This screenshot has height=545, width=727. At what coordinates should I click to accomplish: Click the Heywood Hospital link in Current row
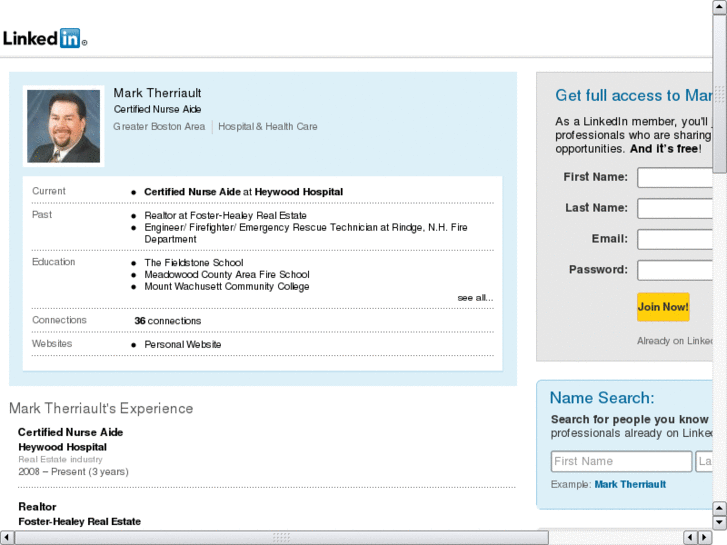click(299, 192)
